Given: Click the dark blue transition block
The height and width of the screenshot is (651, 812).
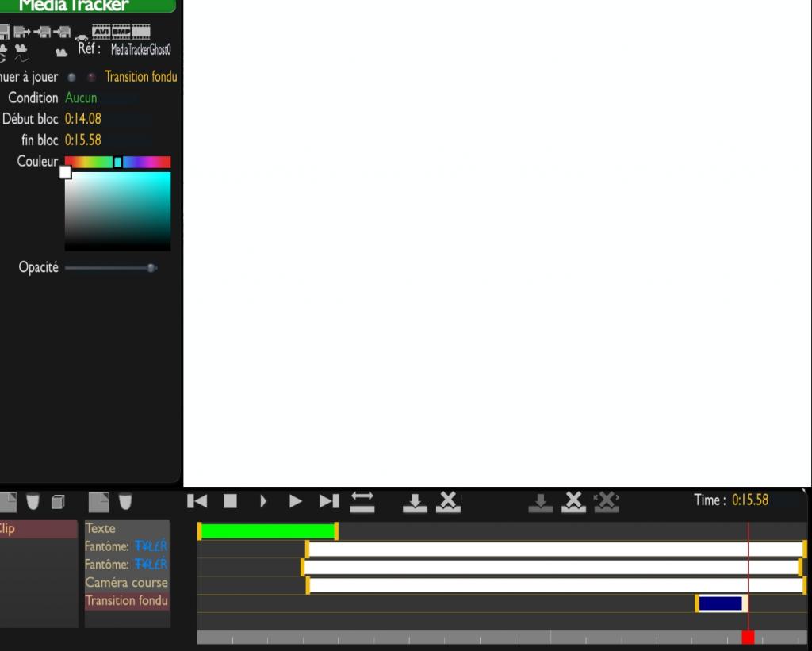Looking at the screenshot, I should [x=721, y=603].
